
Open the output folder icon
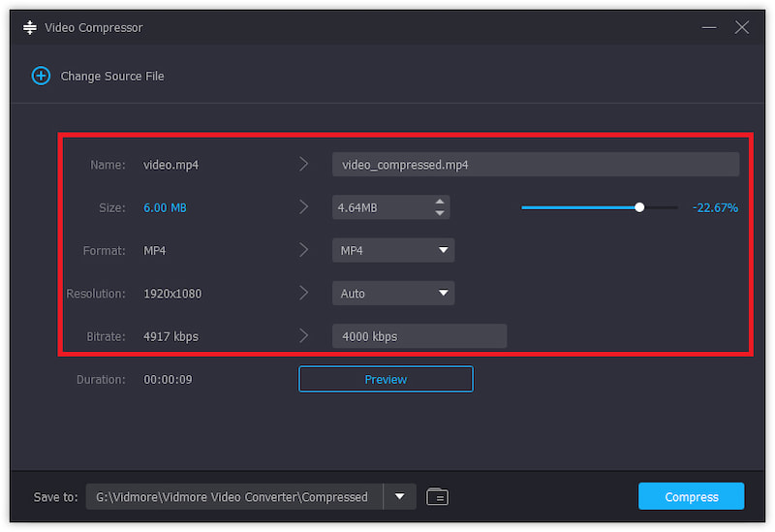tap(438, 497)
